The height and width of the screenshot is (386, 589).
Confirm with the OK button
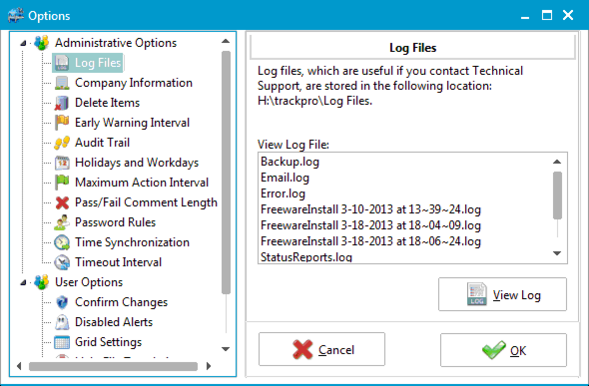[503, 350]
